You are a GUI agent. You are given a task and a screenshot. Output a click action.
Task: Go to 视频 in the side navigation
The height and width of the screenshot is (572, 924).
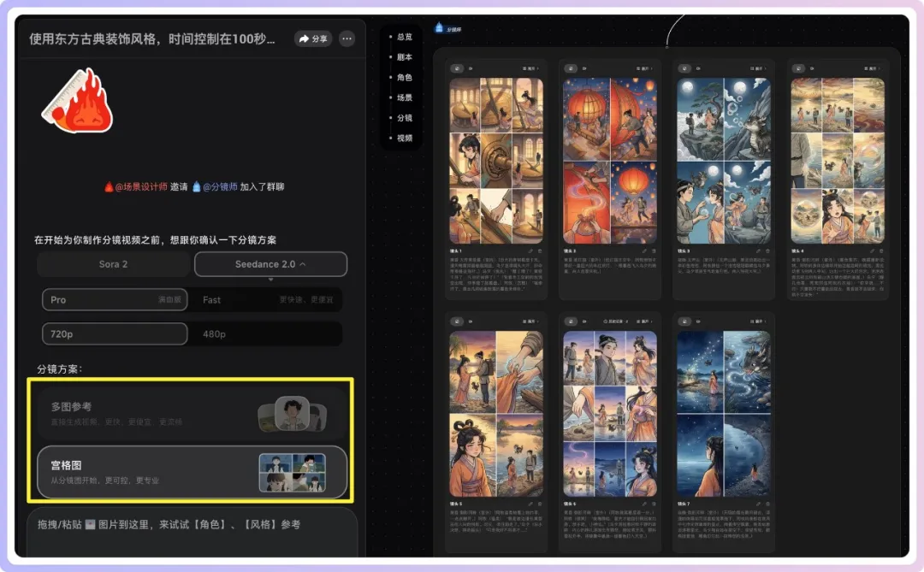point(404,138)
